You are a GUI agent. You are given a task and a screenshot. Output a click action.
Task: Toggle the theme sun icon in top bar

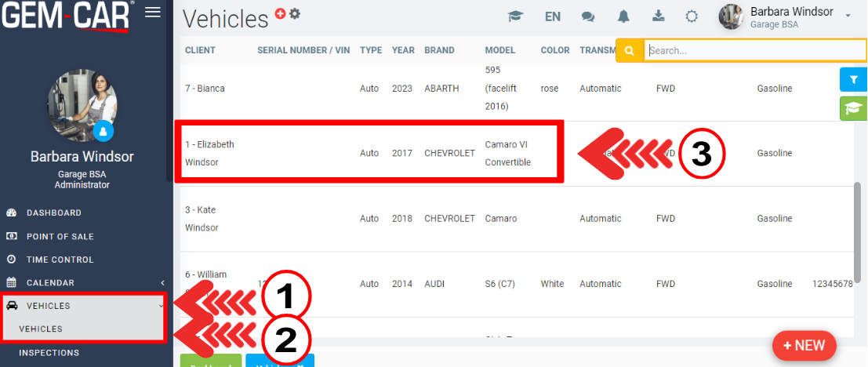692,16
